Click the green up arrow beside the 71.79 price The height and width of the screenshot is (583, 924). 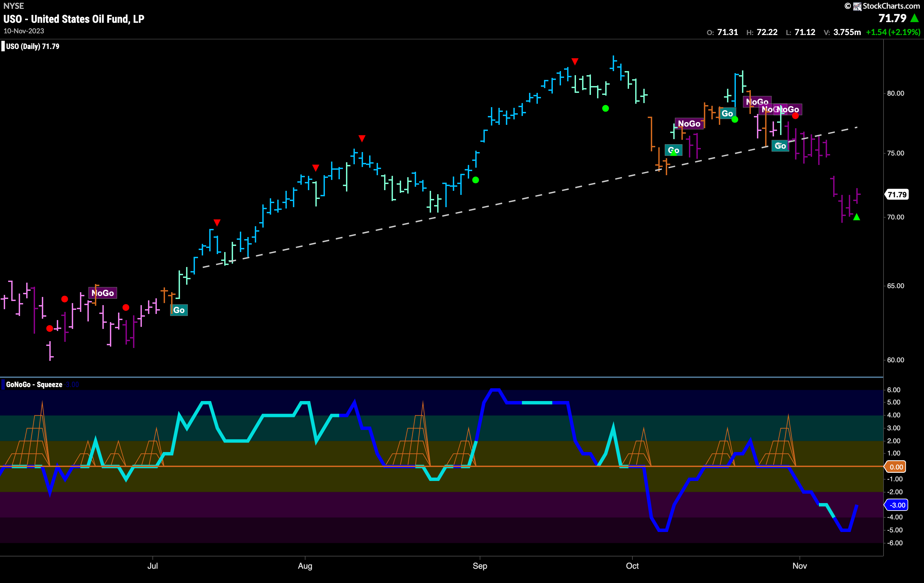point(914,18)
